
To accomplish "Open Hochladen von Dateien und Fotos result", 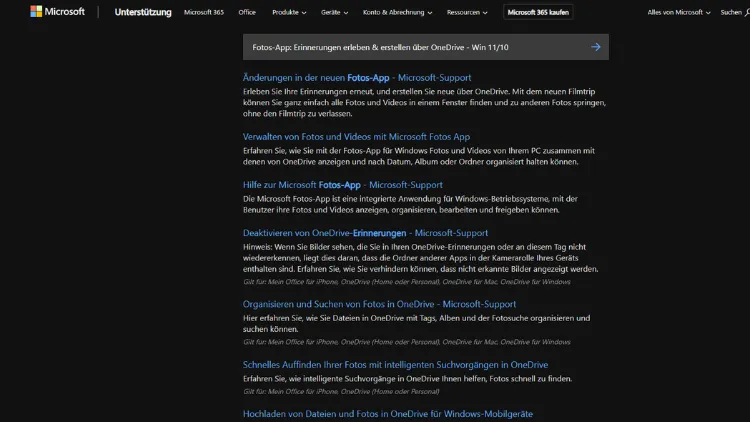I will (387, 414).
